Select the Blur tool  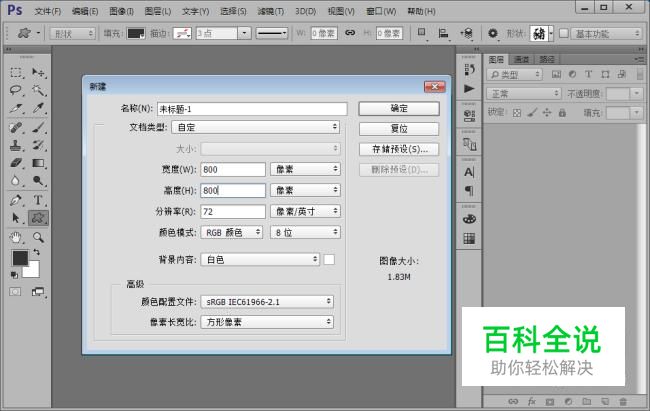(16, 181)
